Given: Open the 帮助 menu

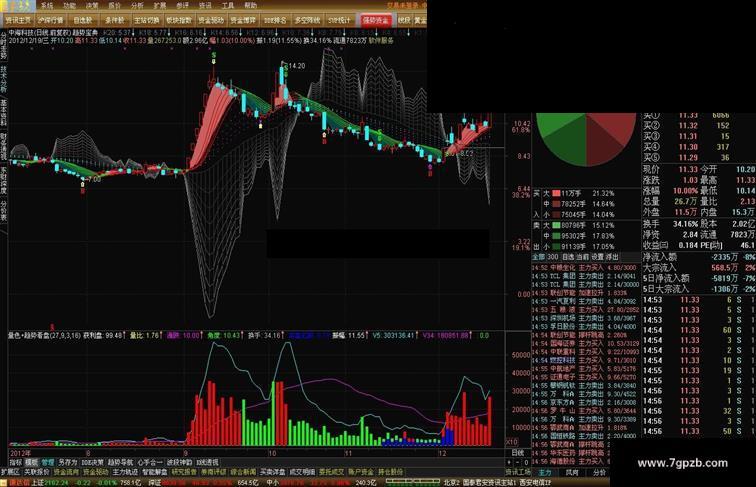Looking at the screenshot, I should (x=251, y=6).
